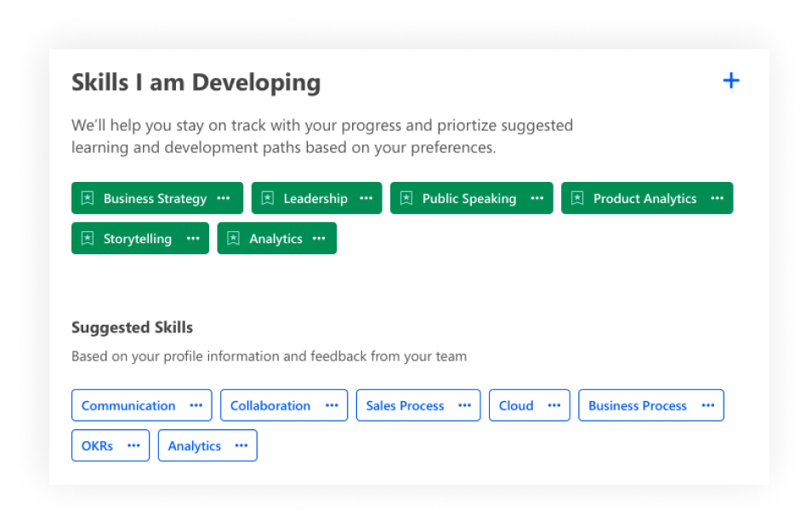This screenshot has width=812, height=527.
Task: Open ellipsis menu on Public Speaking chip
Action: [x=537, y=198]
